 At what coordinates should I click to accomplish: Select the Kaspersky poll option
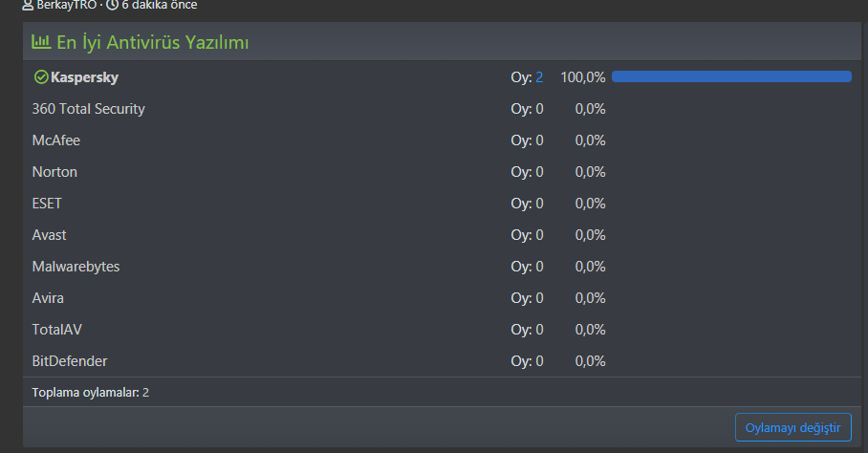point(84,77)
